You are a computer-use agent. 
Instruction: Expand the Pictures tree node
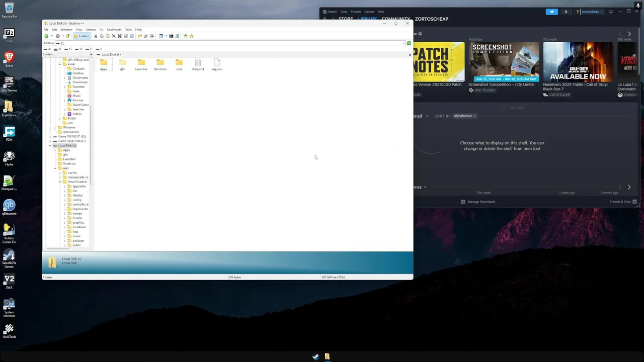point(64,100)
